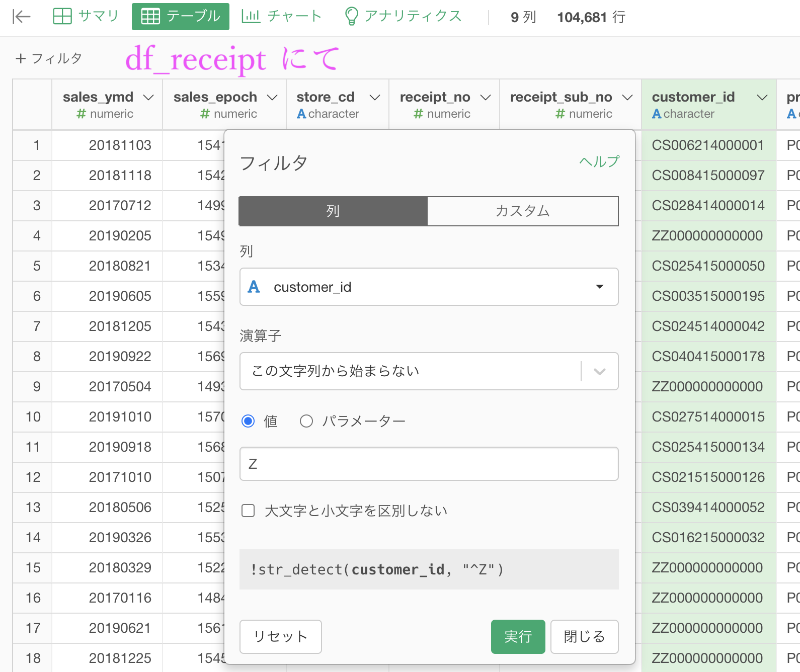Click cell CS040415000178
The image size is (800, 672).
pos(708,357)
